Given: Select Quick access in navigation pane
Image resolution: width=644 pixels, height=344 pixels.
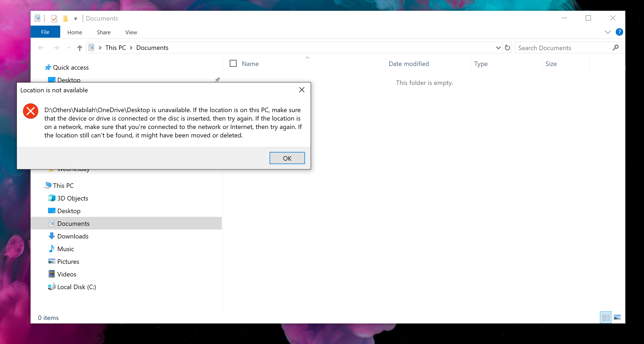Looking at the screenshot, I should [x=71, y=68].
